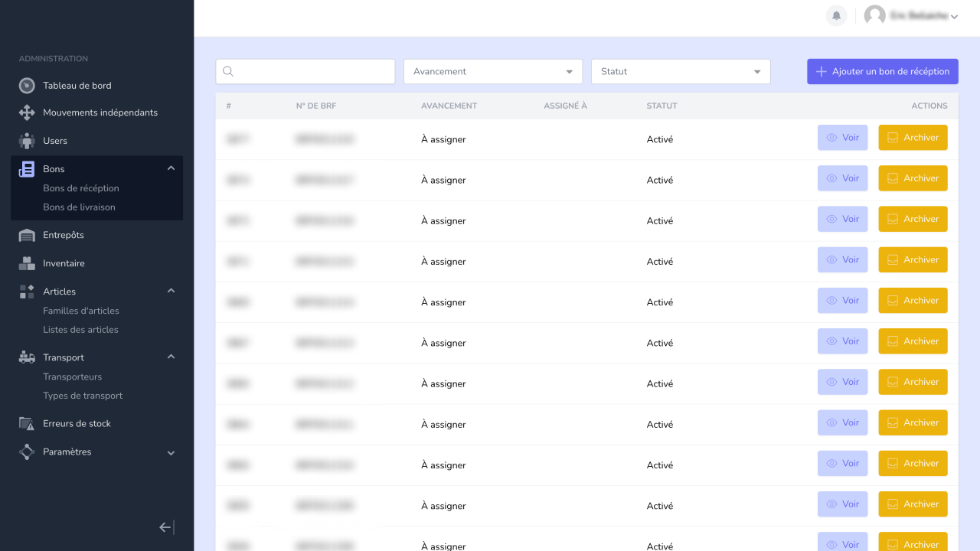Click the Tableau de bord gauge icon
The height and width of the screenshot is (551, 980).
(x=27, y=86)
